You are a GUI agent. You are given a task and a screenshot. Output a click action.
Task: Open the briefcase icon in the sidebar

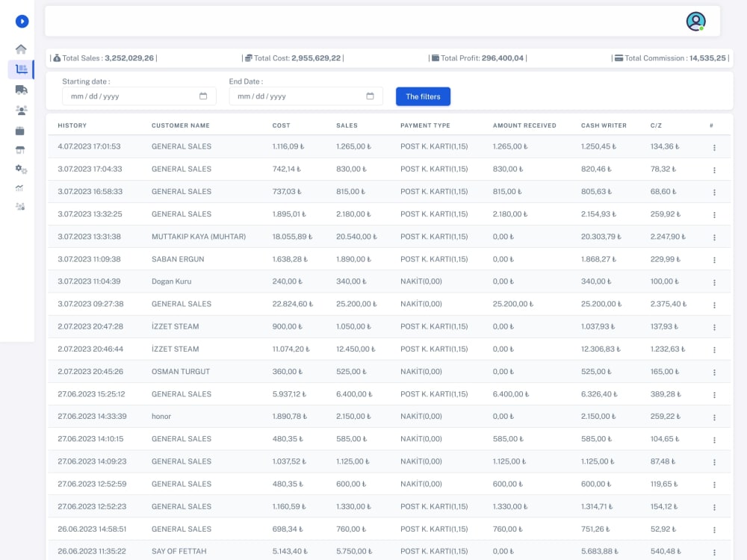pos(20,131)
